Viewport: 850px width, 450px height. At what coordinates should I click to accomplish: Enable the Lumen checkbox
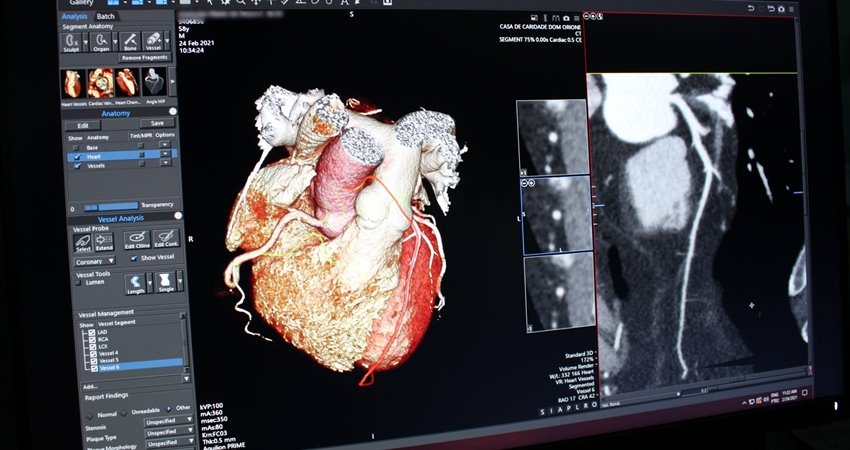tap(79, 282)
